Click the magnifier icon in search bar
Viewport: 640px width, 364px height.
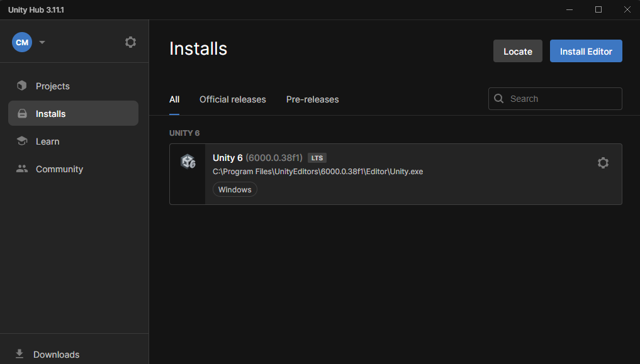coord(498,99)
